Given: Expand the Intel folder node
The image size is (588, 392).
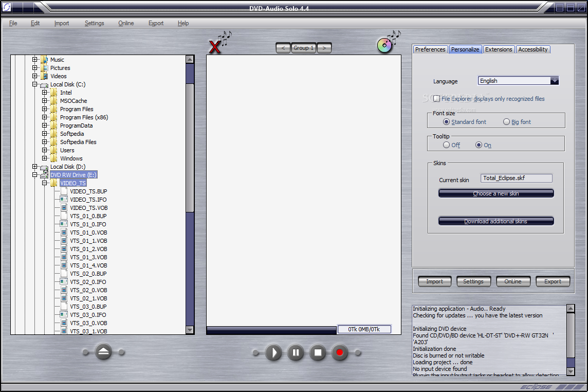Looking at the screenshot, I should click(44, 93).
